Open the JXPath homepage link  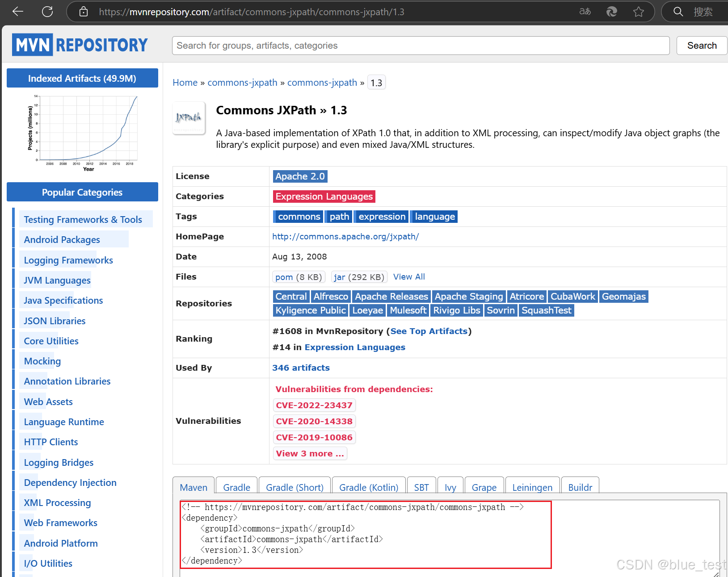[x=345, y=236]
